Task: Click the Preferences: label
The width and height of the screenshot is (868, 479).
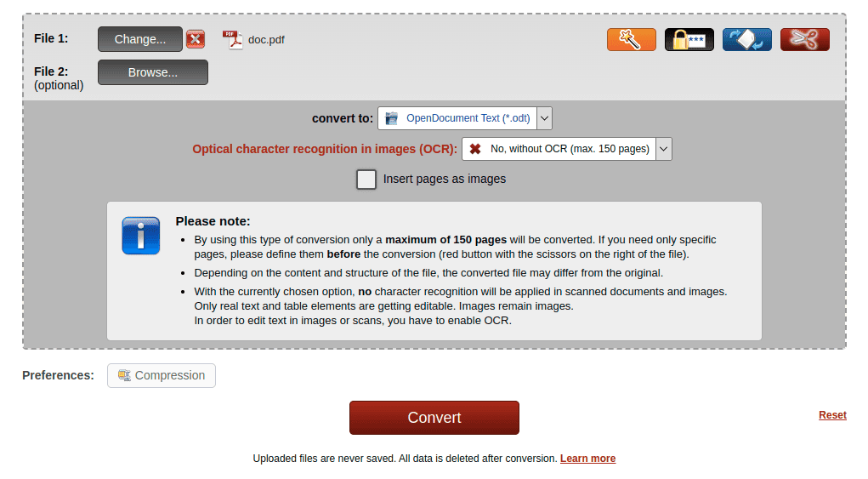Action: tap(58, 375)
